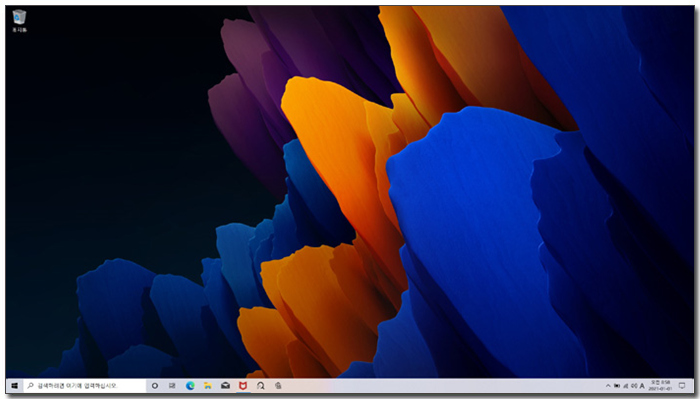The width and height of the screenshot is (700, 399).
Task: Open the Windows Start menu
Action: pos(14,386)
